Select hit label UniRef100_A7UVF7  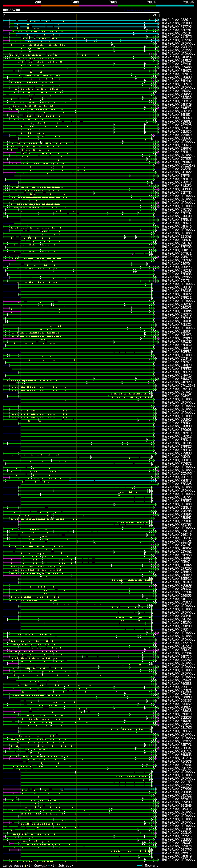pos(177,182)
